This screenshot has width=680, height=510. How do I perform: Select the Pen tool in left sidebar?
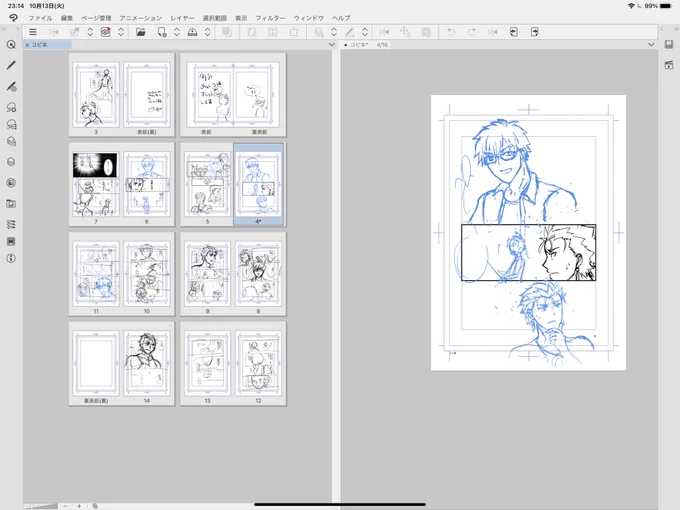pyautogui.click(x=11, y=65)
